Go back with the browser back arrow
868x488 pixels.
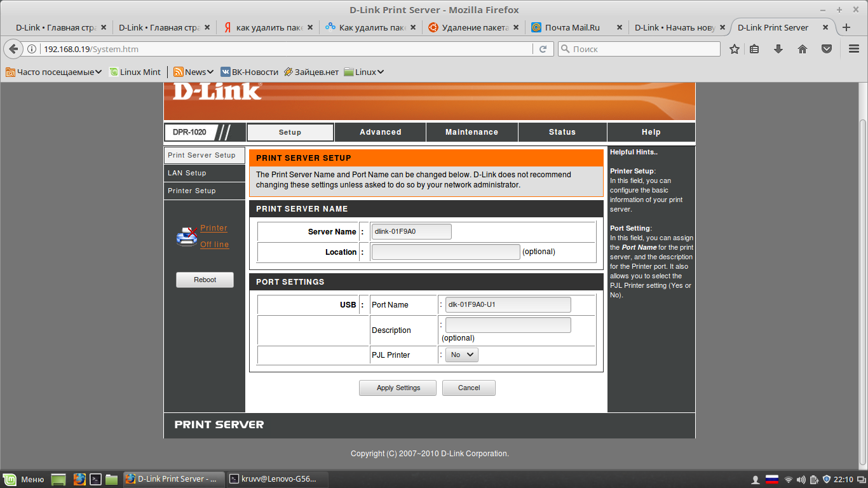[x=13, y=49]
